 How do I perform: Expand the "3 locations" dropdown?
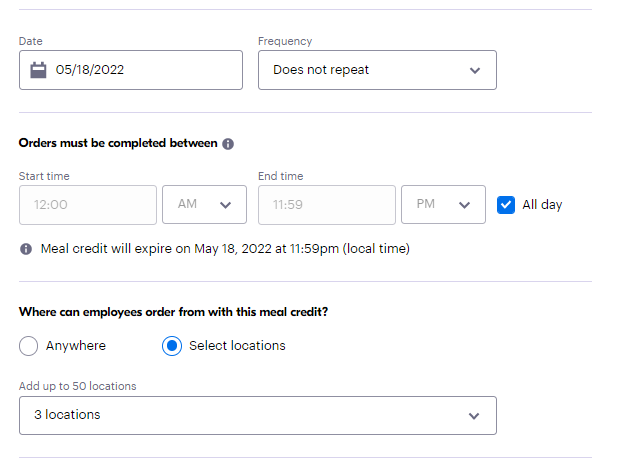[x=257, y=415]
